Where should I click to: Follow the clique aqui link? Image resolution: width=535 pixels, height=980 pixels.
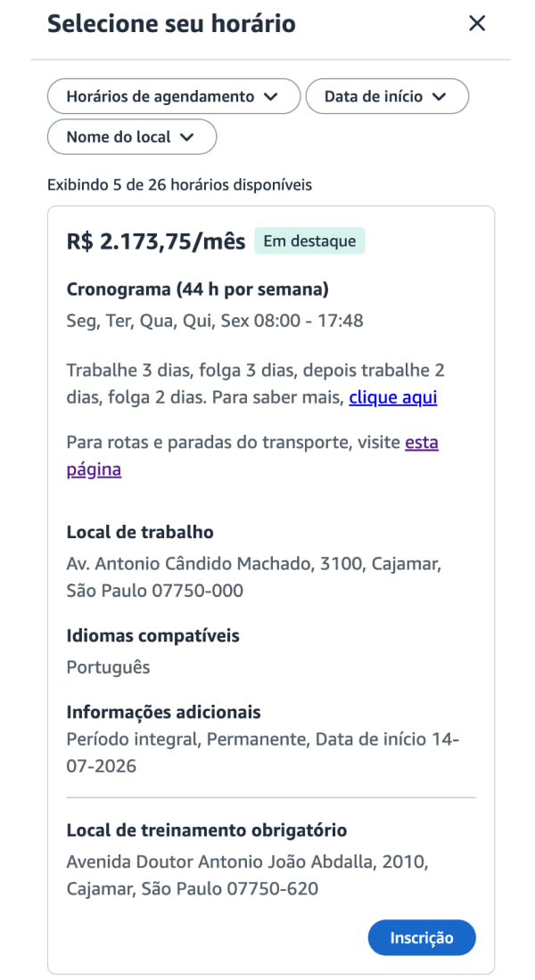tap(393, 397)
